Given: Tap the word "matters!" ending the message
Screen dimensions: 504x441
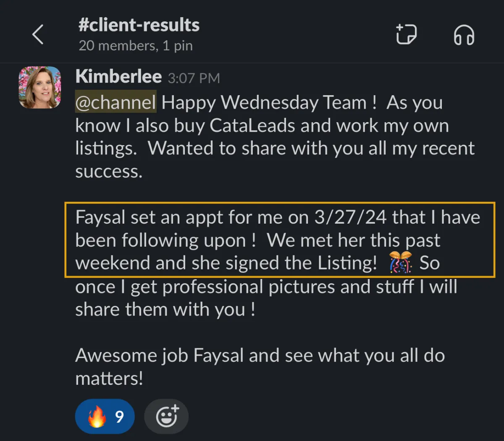Looking at the screenshot, I should (109, 378).
